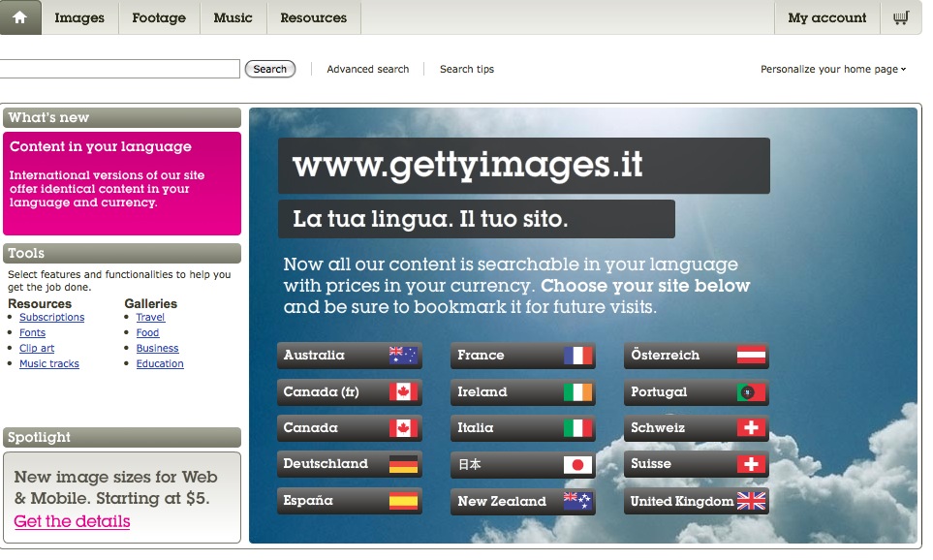Open the Resources menu

[x=314, y=17]
